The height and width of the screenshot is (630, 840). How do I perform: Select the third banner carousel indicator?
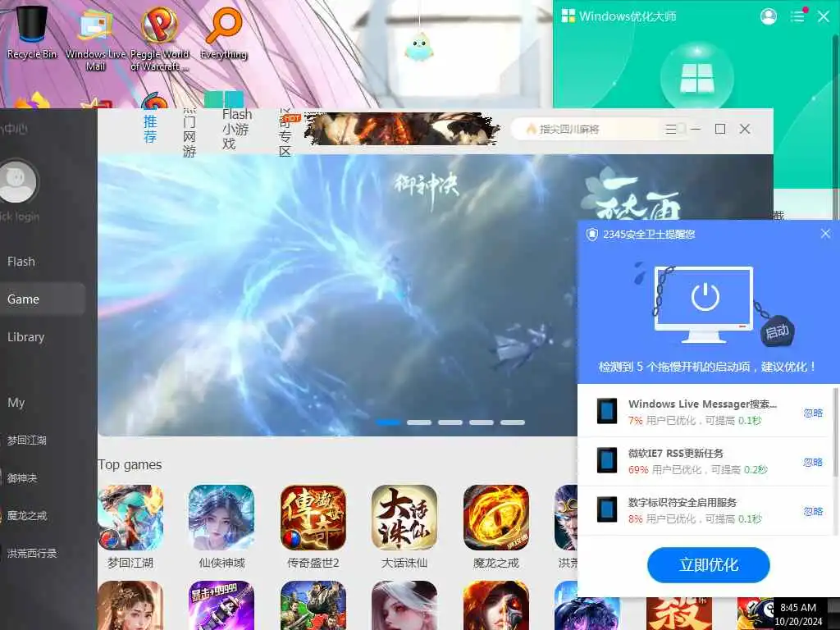450,422
